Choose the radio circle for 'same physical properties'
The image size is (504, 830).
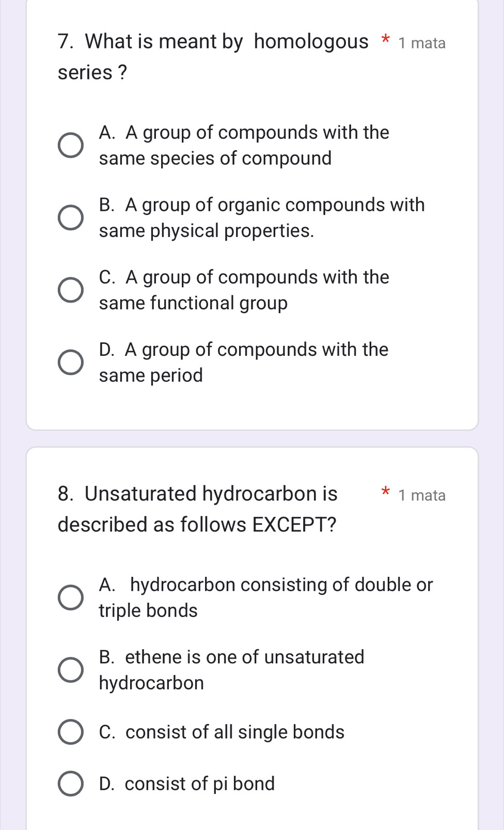click(x=70, y=218)
